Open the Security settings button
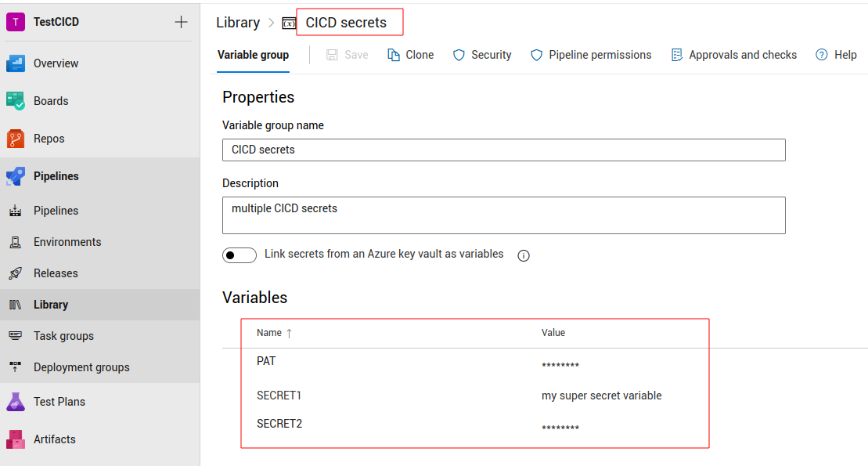This screenshot has width=868, height=466. tap(491, 55)
